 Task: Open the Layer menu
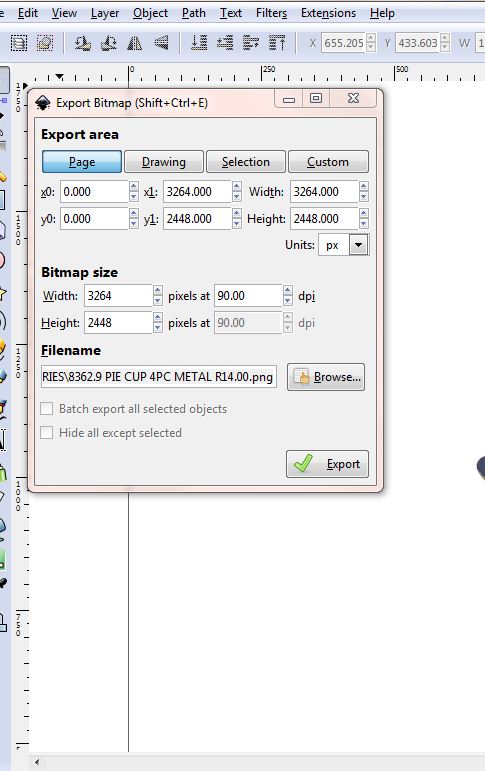(105, 13)
